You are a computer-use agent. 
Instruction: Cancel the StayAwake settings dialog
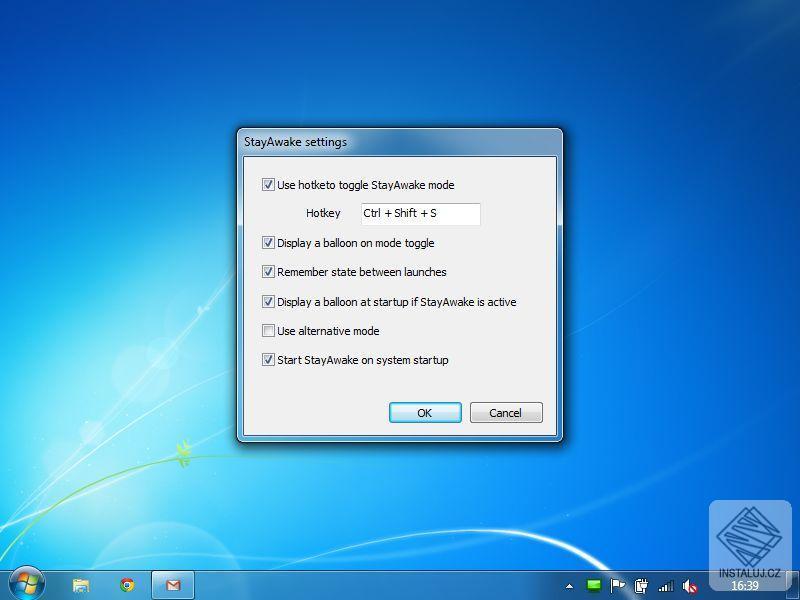[x=506, y=413]
